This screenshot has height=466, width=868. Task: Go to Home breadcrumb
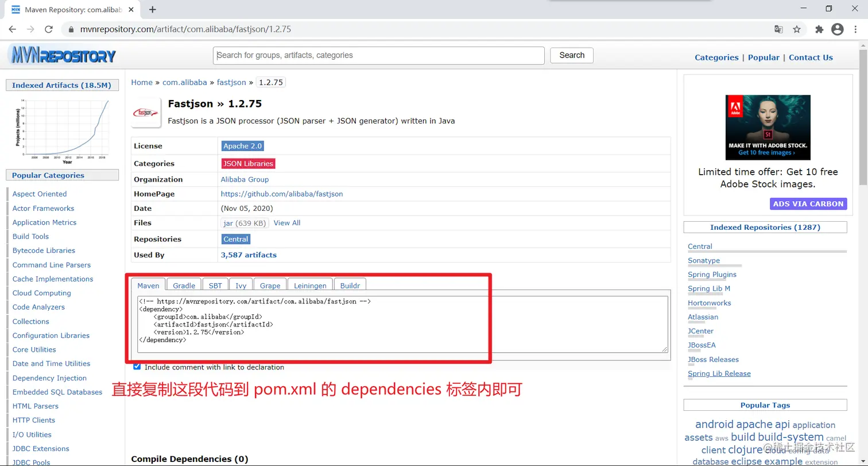click(x=142, y=82)
